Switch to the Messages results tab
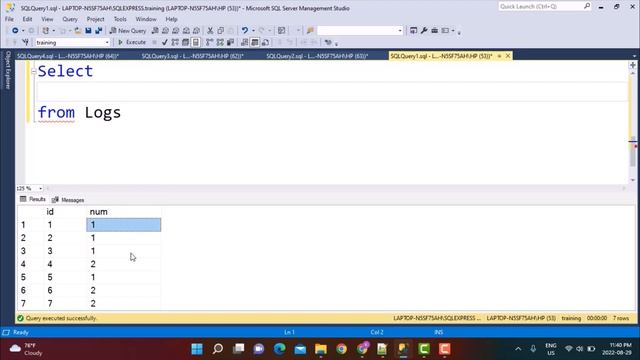This screenshot has height=360, width=640. 68,200
